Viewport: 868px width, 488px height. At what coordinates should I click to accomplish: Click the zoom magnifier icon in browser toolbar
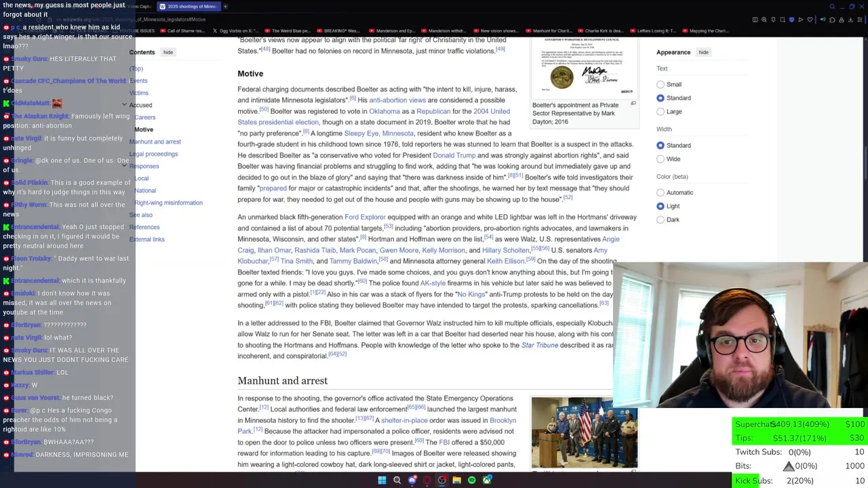pos(764,20)
